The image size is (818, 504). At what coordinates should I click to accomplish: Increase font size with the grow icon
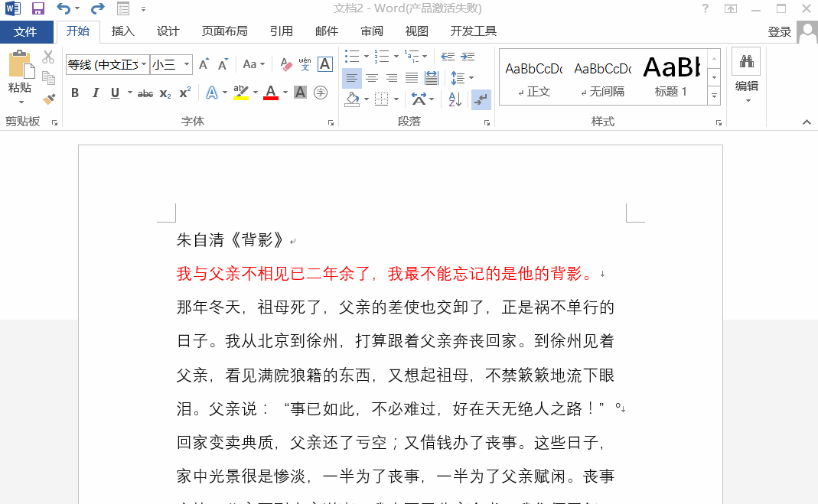[x=204, y=64]
